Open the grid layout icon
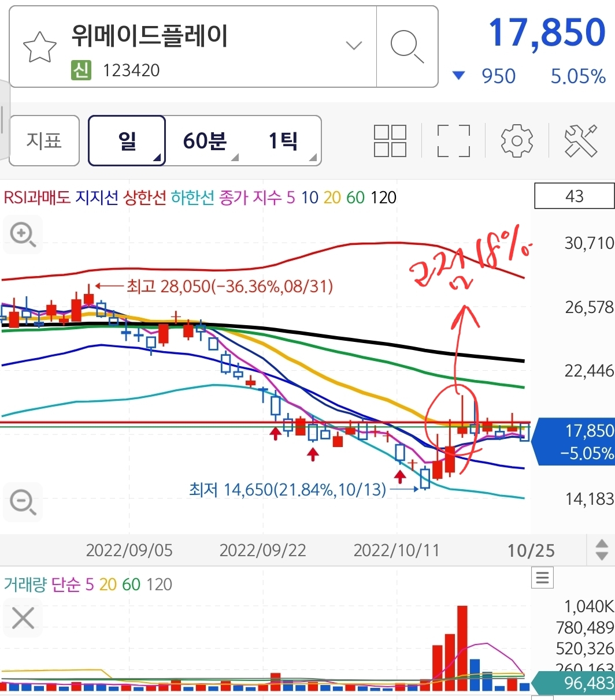Viewport: 615px width, 700px height. 390,140
